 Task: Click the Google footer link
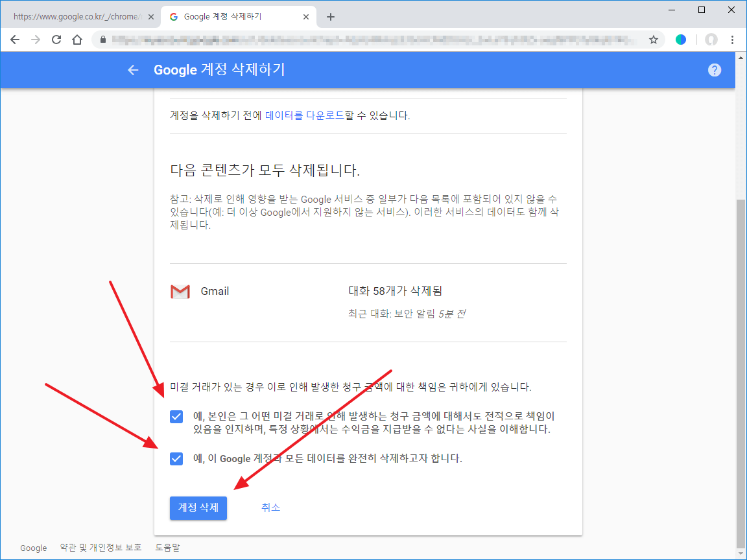click(x=33, y=548)
